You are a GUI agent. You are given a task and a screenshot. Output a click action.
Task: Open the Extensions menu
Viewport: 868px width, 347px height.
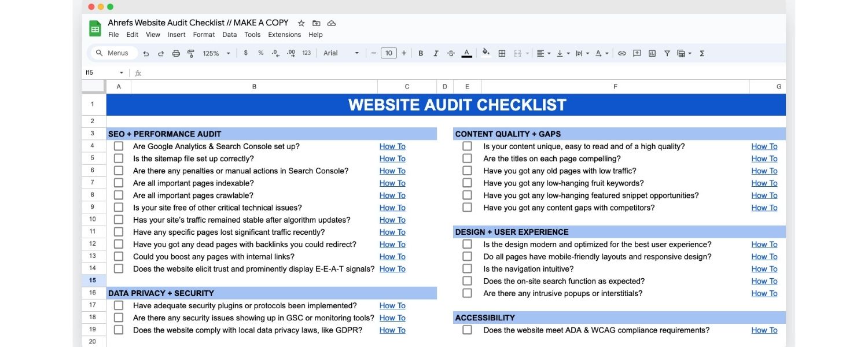(285, 35)
